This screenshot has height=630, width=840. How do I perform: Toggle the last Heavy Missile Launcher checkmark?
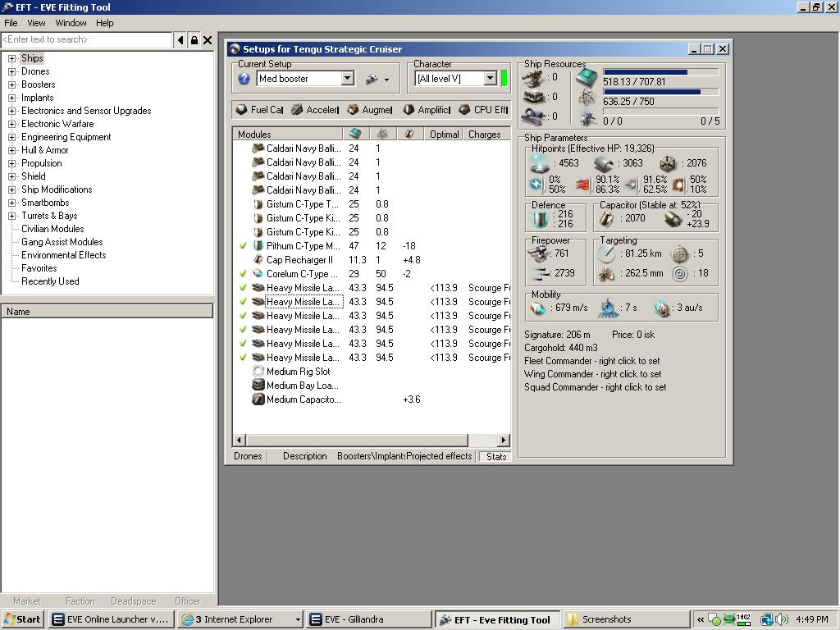tap(243, 358)
